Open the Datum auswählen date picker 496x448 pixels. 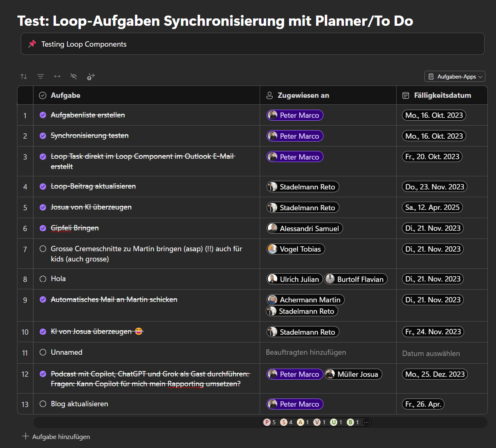pos(431,353)
